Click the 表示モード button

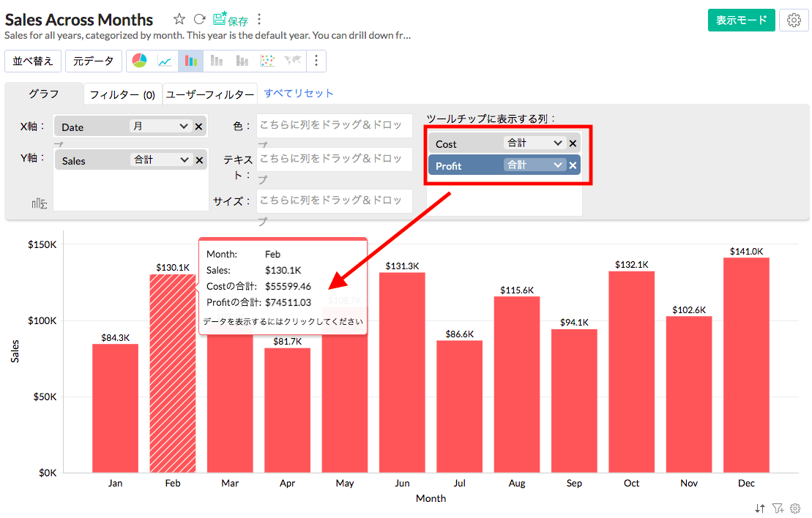click(x=741, y=20)
